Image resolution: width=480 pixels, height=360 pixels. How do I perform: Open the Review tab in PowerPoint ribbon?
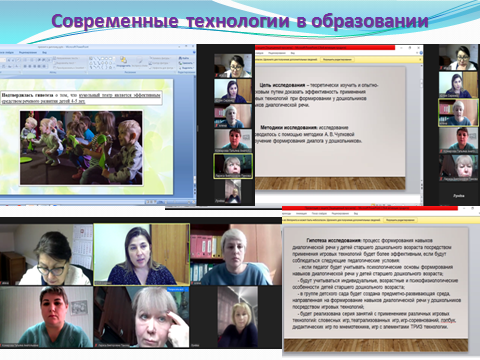pos(28,52)
